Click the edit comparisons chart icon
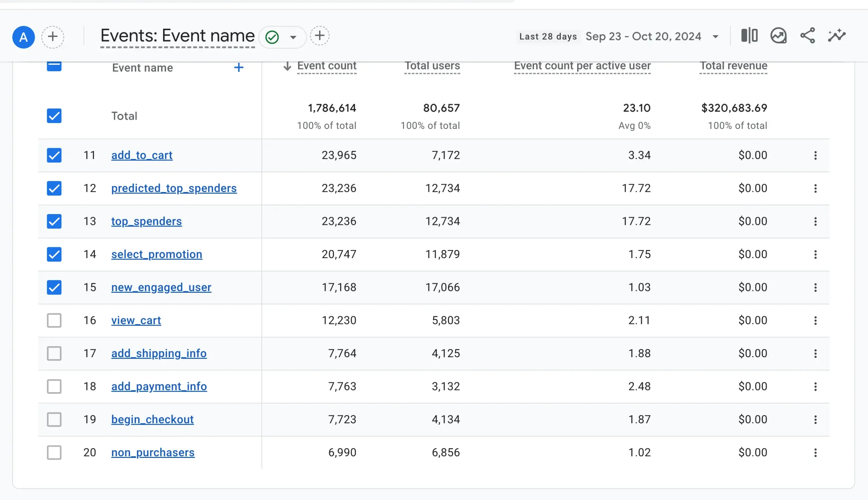 point(778,36)
